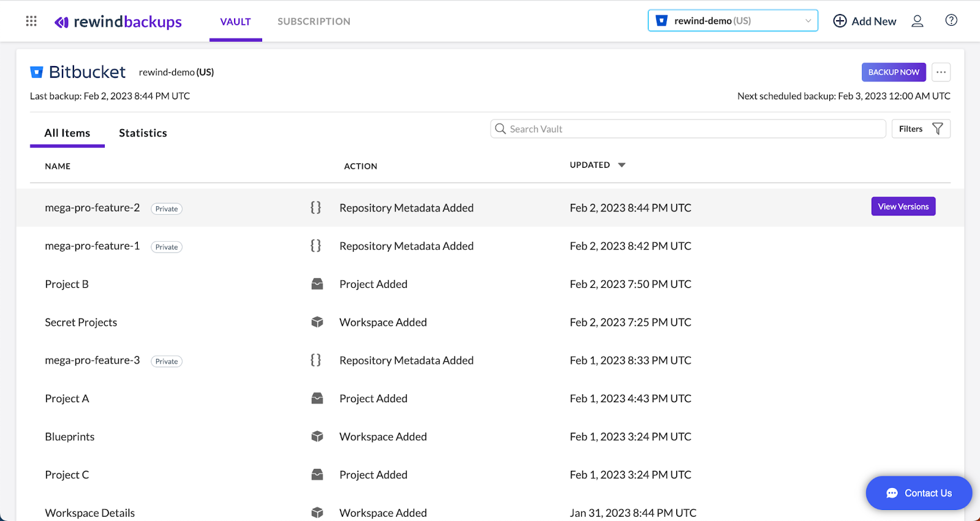Open the help question mark icon
The image size is (980, 521).
pos(951,20)
